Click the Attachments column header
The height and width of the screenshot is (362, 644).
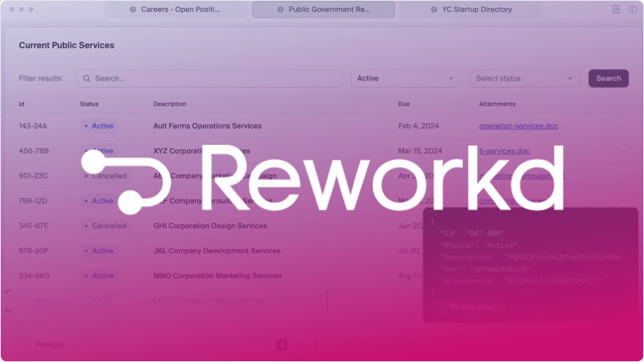pos(497,105)
